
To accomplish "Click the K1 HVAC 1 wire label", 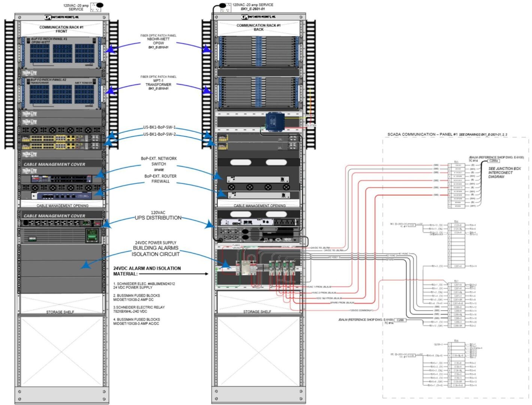I will tap(405, 253).
